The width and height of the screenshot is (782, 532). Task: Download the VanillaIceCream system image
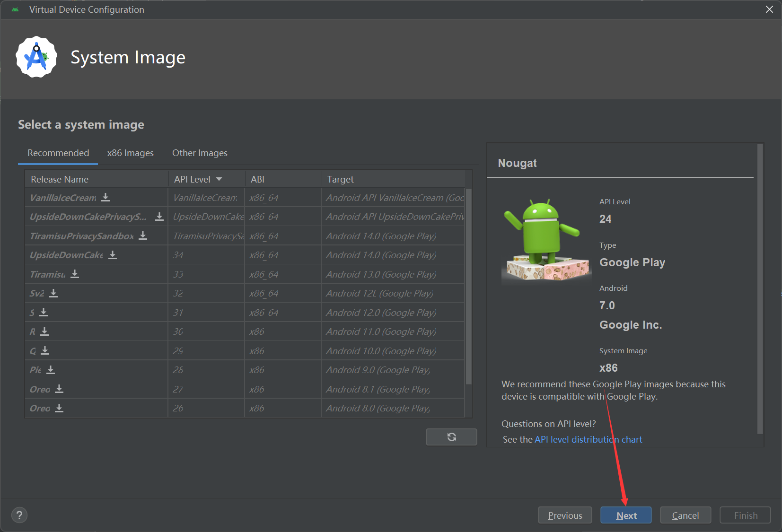[105, 197]
